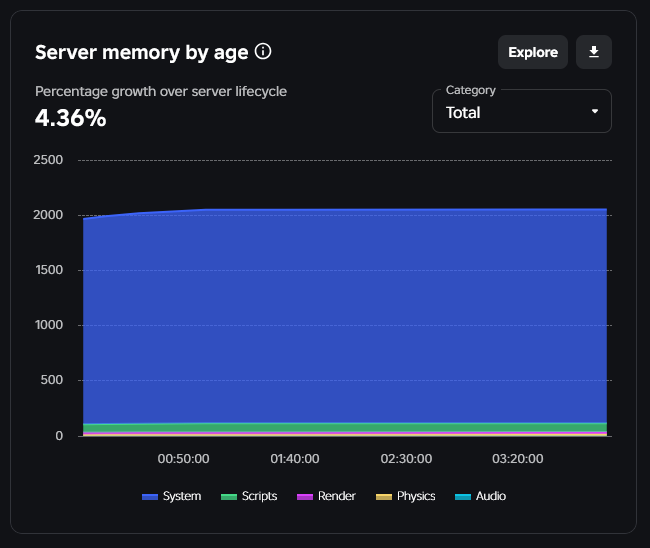The height and width of the screenshot is (548, 650).
Task: Click the Server memory by age title
Action: [141, 53]
